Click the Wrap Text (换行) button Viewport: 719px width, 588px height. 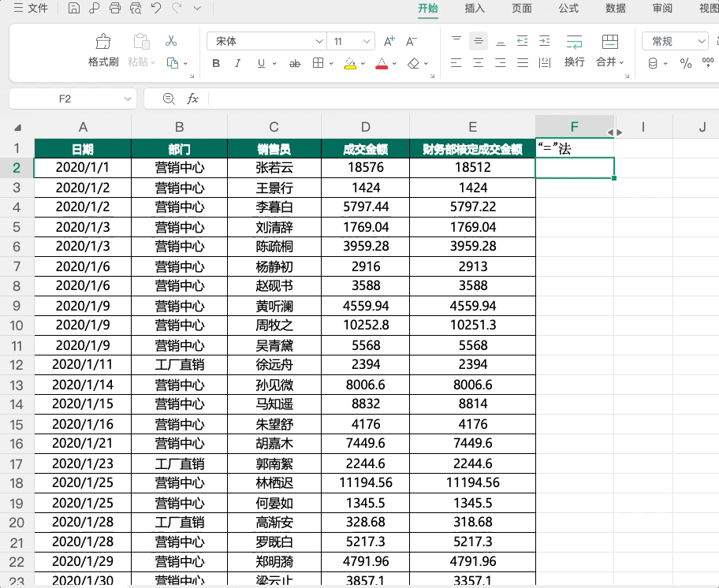574,50
